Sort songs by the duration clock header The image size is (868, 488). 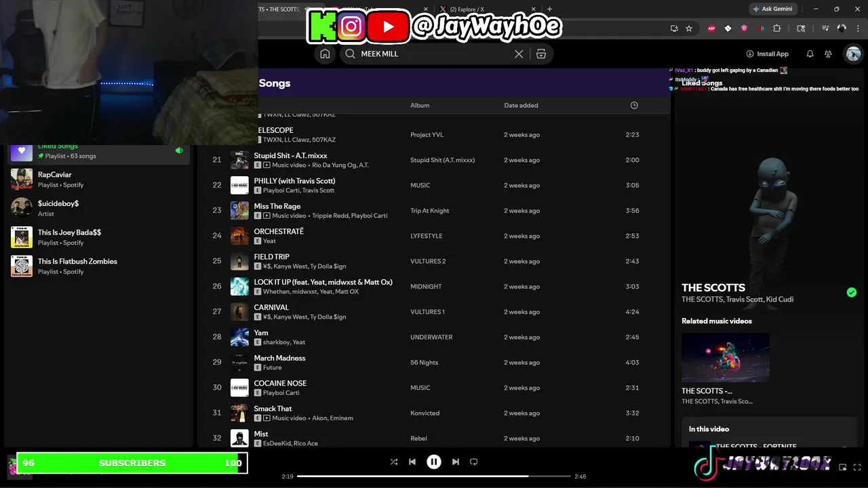tap(634, 105)
